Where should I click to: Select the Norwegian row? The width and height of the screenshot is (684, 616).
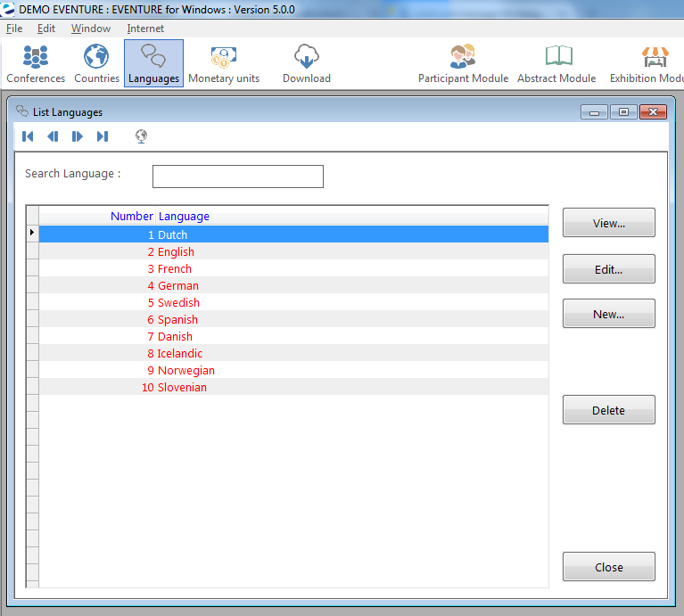[x=293, y=371]
